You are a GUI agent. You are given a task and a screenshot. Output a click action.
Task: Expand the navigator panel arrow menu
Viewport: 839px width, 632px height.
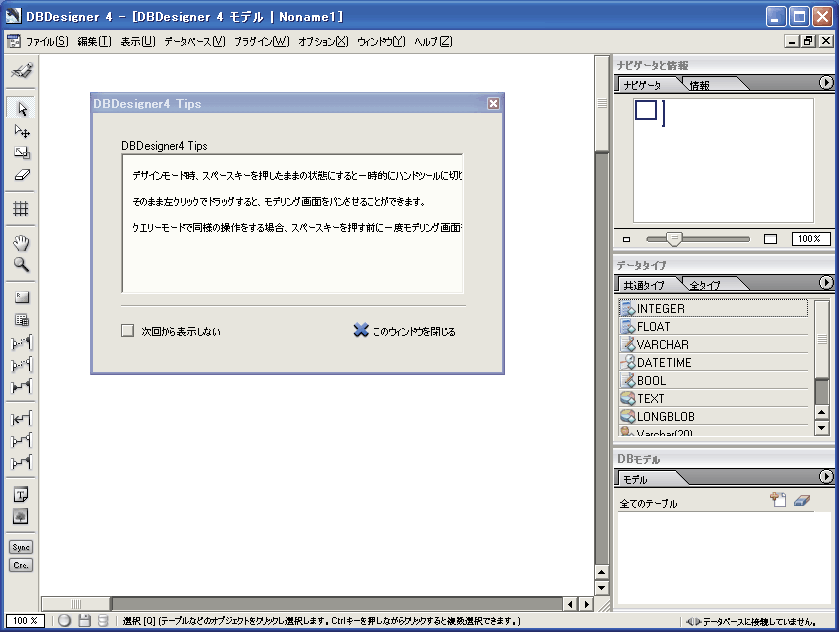tap(826, 82)
